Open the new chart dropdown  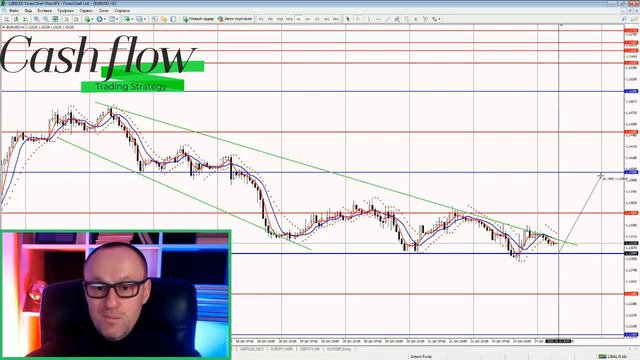tap(128, 19)
